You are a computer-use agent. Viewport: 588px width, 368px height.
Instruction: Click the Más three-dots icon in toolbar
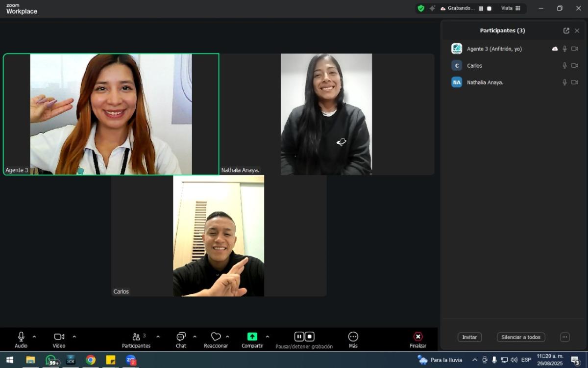353,337
